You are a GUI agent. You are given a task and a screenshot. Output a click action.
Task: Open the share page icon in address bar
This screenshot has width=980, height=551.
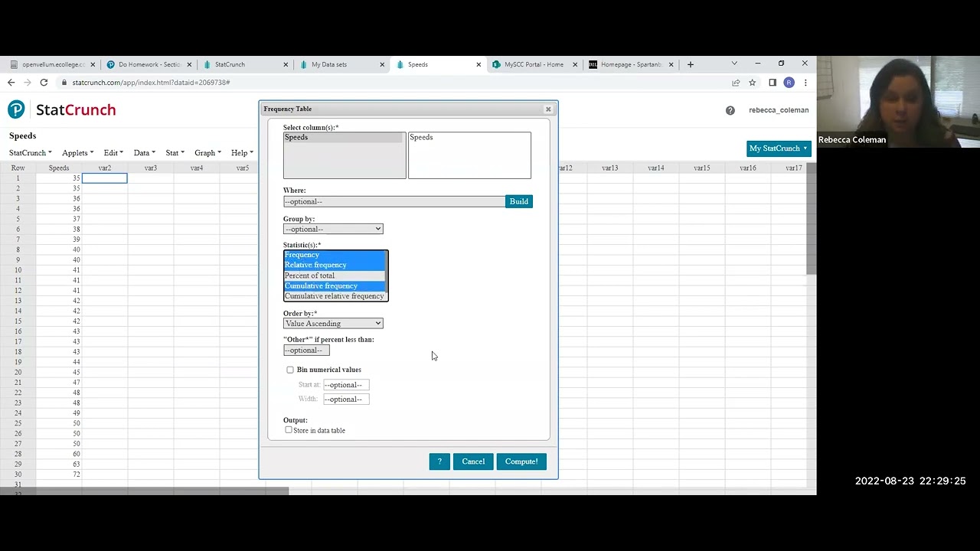(736, 83)
